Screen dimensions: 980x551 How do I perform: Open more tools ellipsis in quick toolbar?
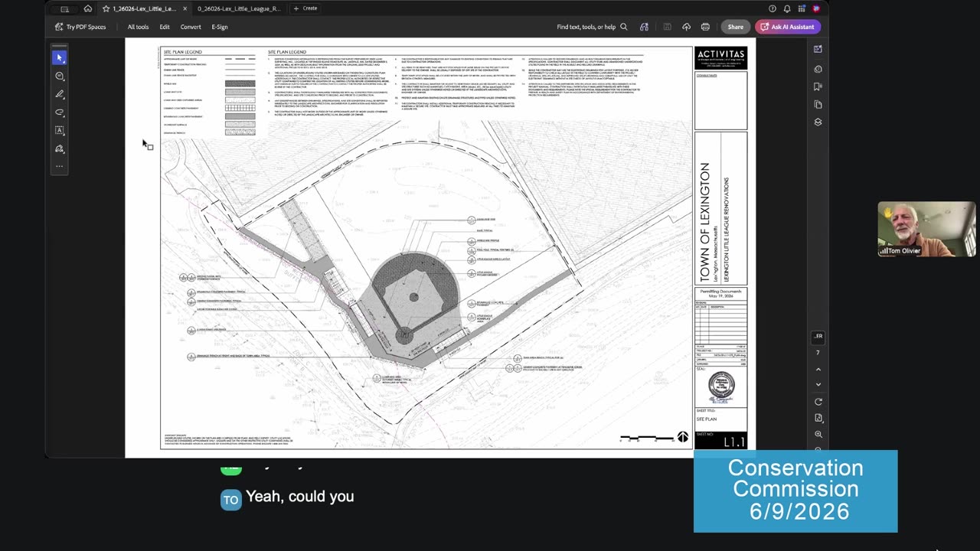coord(59,166)
